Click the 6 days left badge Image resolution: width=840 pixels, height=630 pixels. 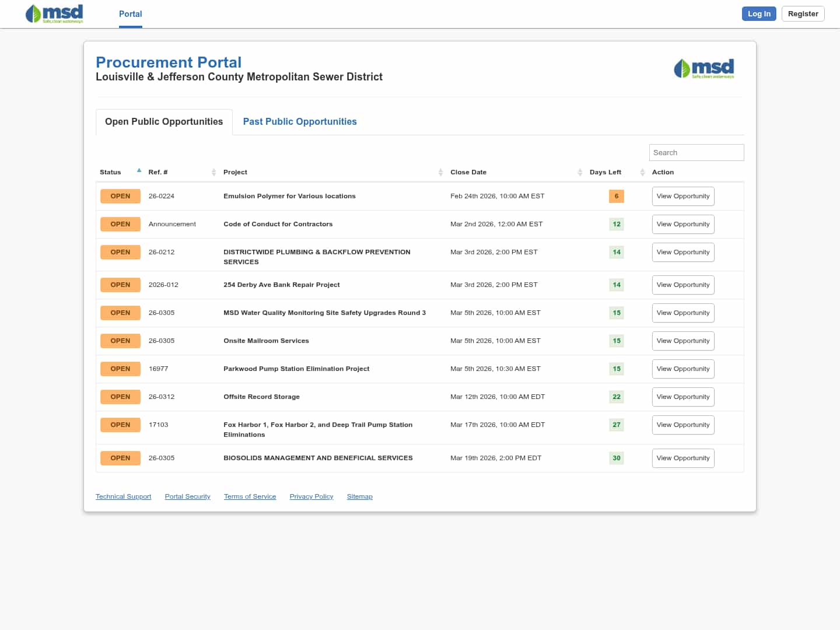(x=616, y=196)
